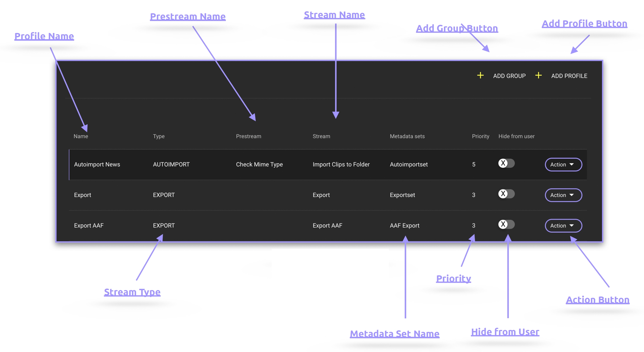Open Action dropdown for Export AAF row
The image size is (644, 352).
tap(563, 225)
